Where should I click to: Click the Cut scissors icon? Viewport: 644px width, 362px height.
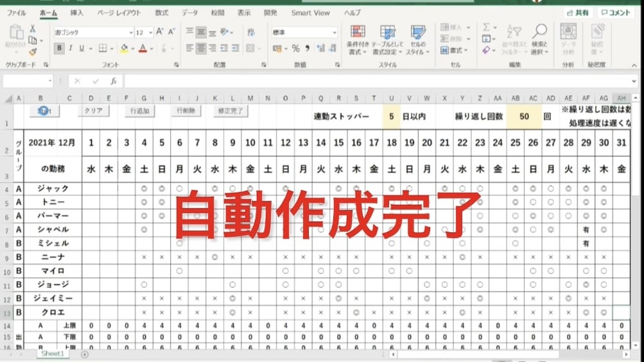click(33, 29)
